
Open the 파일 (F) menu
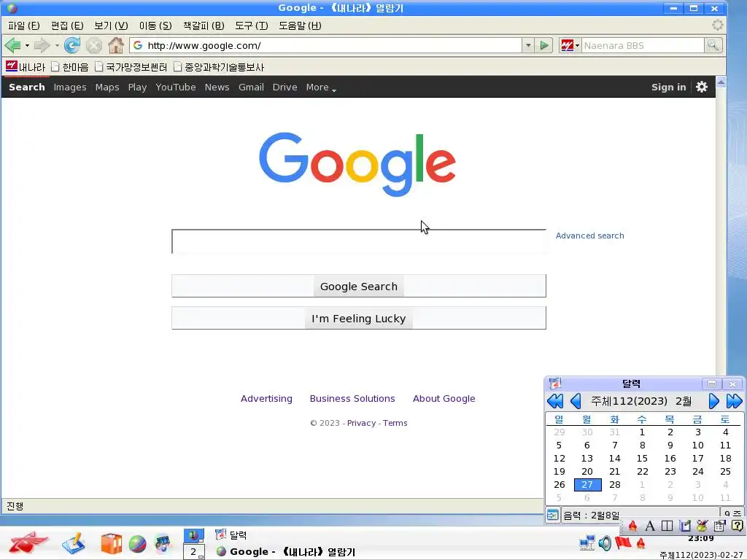[x=24, y=26]
